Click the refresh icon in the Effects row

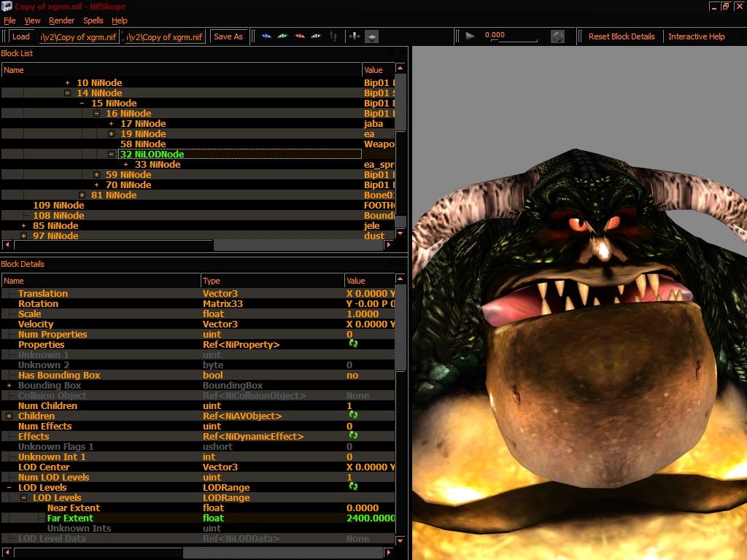point(353,435)
